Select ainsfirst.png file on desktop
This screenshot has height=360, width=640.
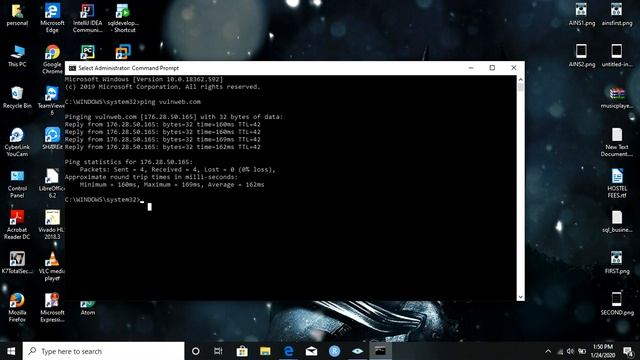pos(617,15)
